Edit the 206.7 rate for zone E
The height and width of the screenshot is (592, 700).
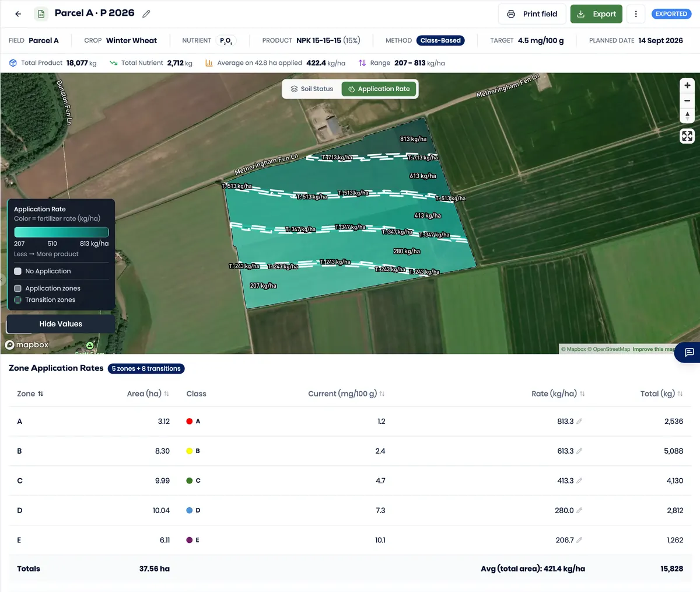click(579, 540)
